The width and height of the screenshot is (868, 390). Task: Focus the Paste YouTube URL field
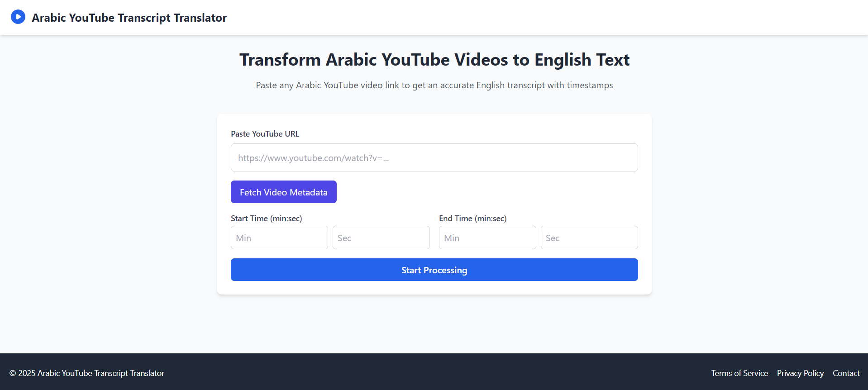click(434, 157)
